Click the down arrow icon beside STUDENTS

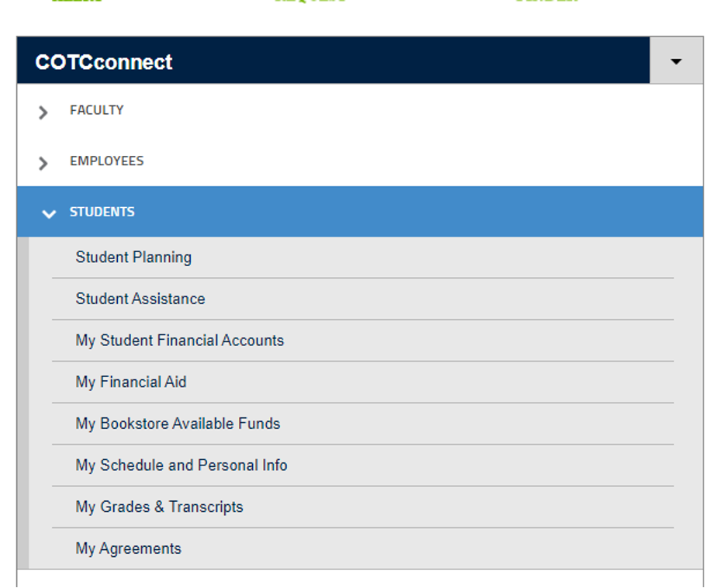coord(49,214)
